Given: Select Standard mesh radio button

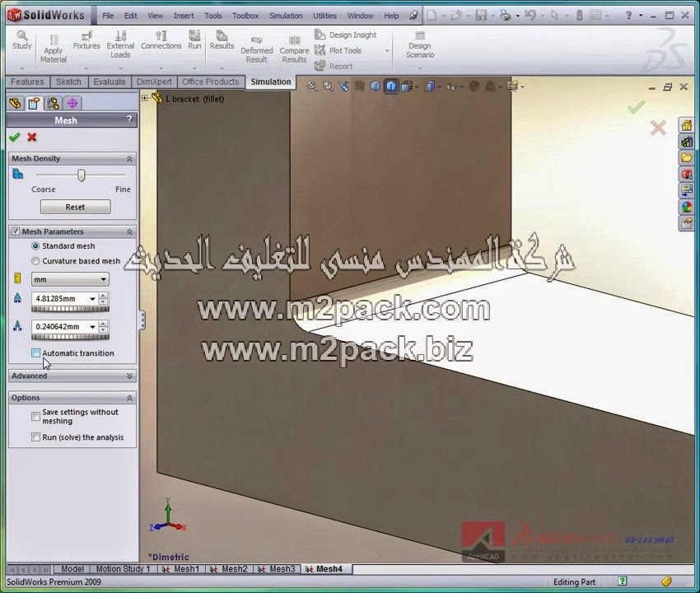Looking at the screenshot, I should 35,246.
